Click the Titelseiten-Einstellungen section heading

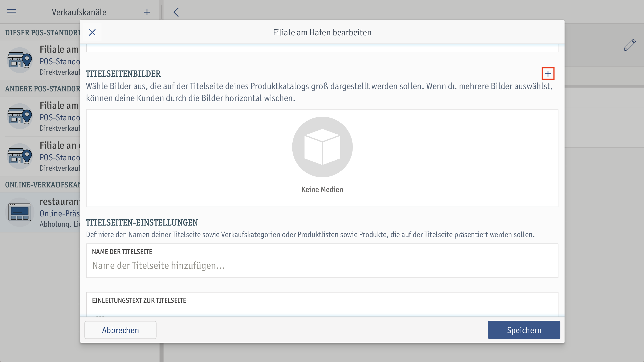coord(142,223)
